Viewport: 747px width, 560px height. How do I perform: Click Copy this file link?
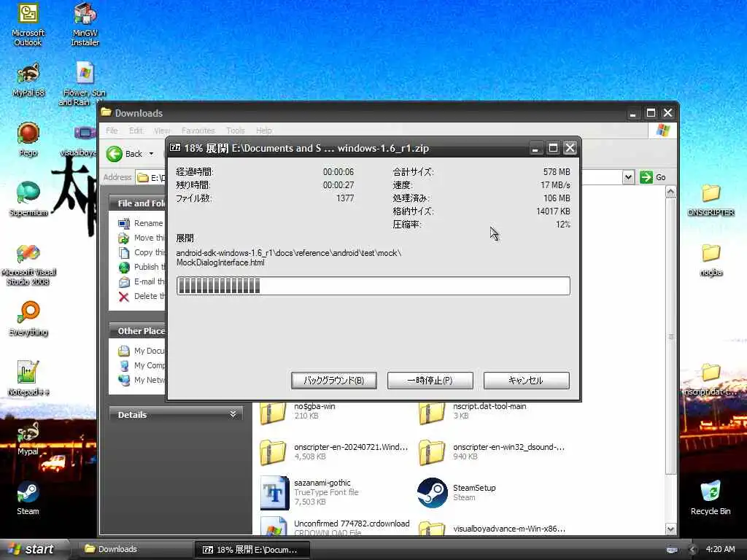point(150,252)
